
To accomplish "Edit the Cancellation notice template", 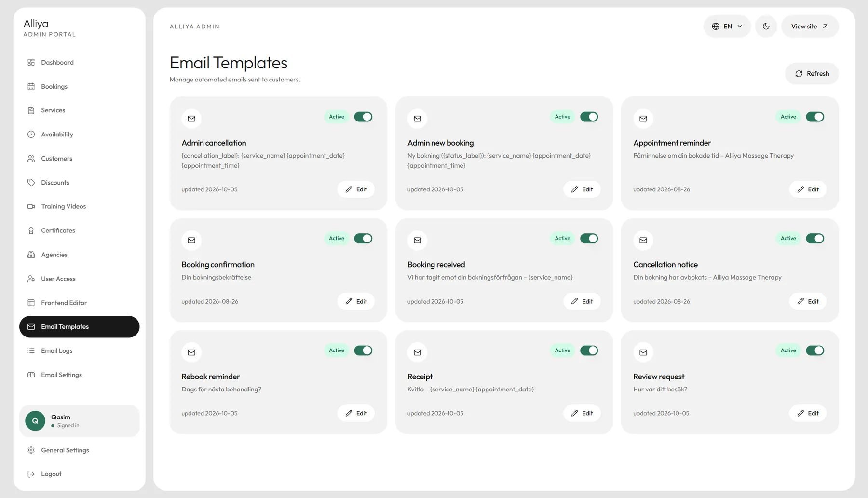I will 808,301.
